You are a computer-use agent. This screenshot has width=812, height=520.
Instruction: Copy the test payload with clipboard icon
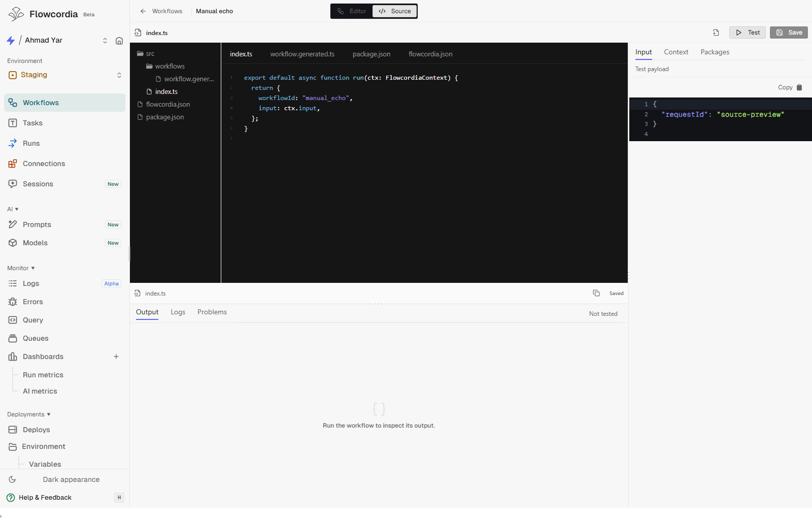tap(799, 87)
